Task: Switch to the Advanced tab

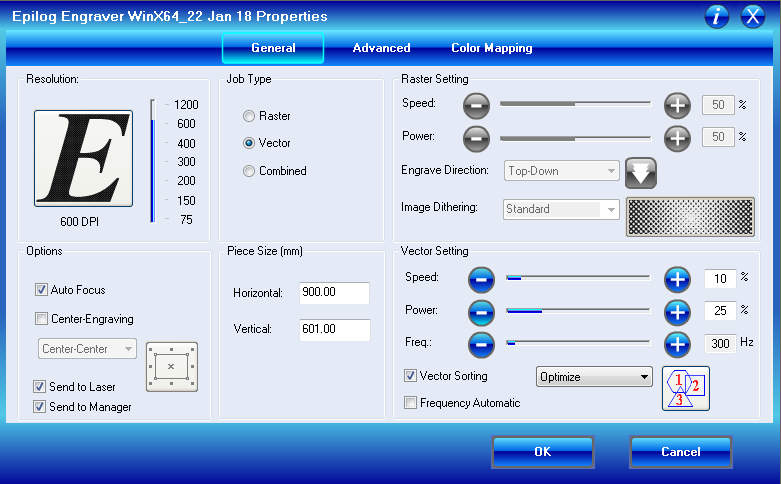Action: tap(382, 48)
